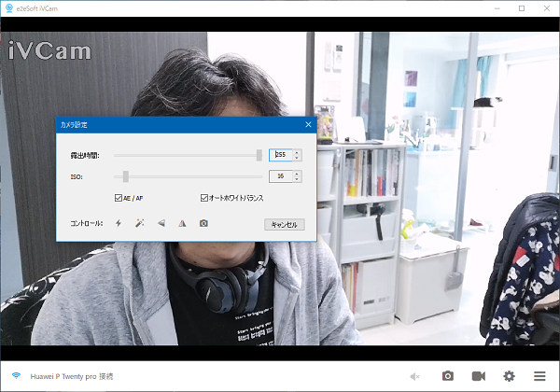Click the Wi-Fi connection status icon
This screenshot has height=392, width=560.
coord(16,375)
